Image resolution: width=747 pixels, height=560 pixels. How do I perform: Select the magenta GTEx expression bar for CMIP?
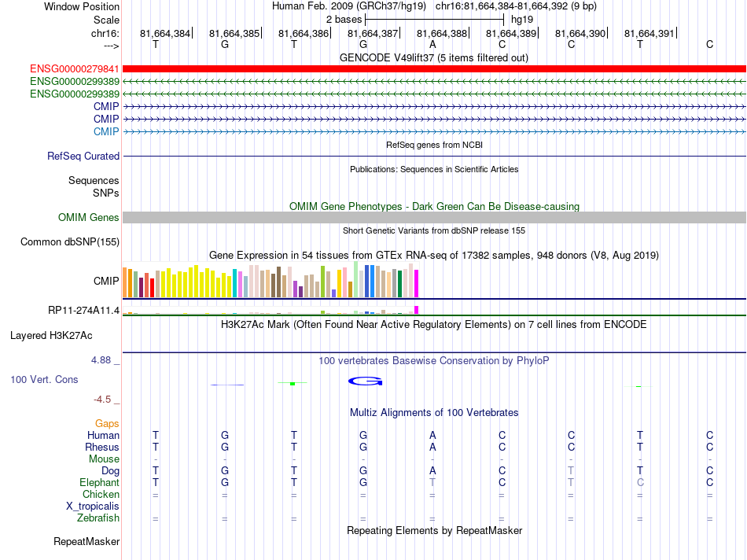pyautogui.click(x=417, y=284)
